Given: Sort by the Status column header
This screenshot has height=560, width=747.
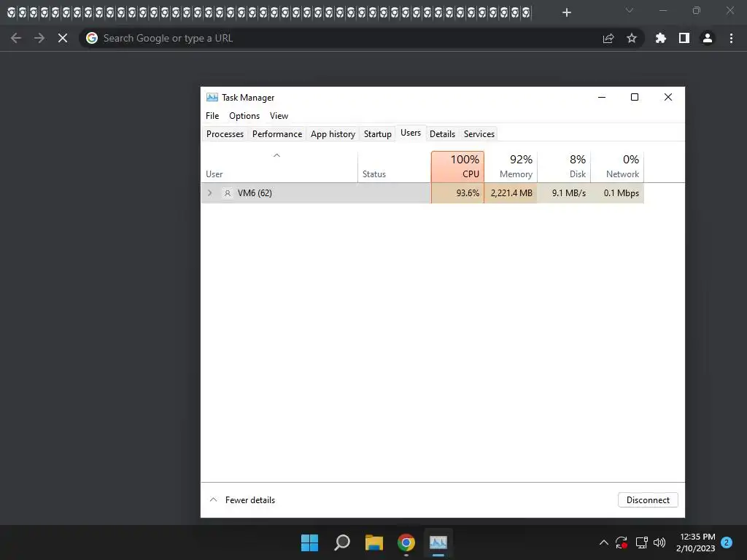Looking at the screenshot, I should [x=395, y=167].
